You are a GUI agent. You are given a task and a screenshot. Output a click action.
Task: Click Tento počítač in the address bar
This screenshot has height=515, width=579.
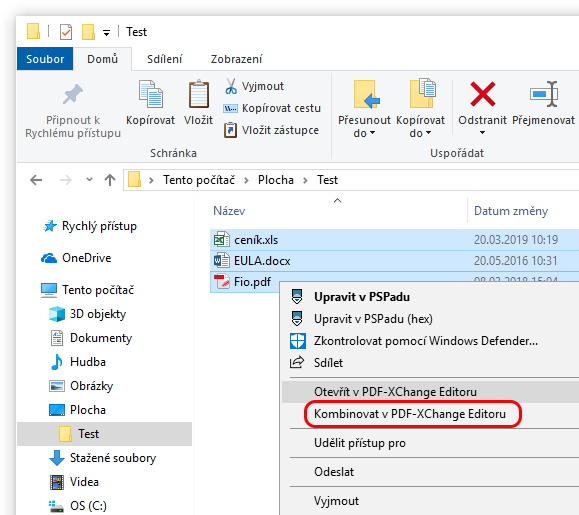coord(199,180)
